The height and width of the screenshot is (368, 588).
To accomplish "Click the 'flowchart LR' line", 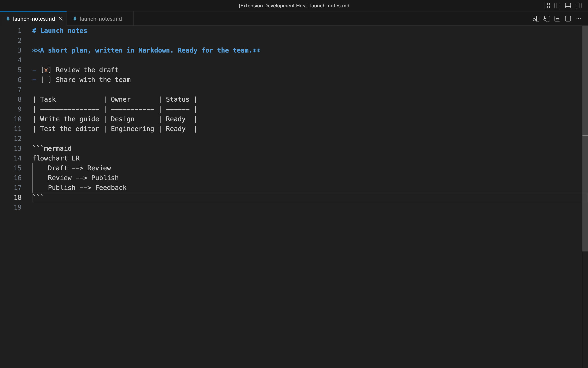I will pos(56,158).
